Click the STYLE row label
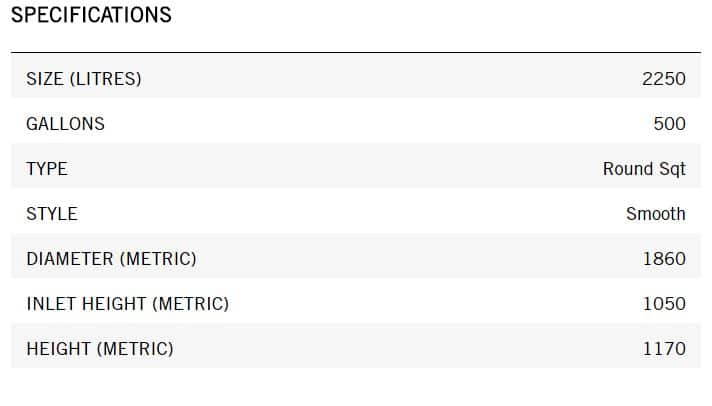 click(x=51, y=214)
